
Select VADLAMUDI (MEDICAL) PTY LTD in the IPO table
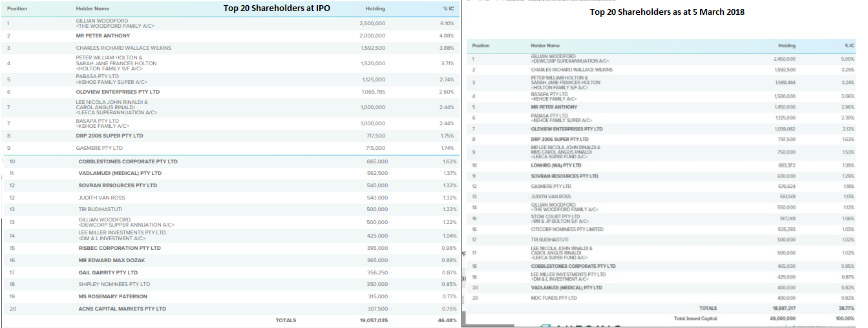coord(120,173)
